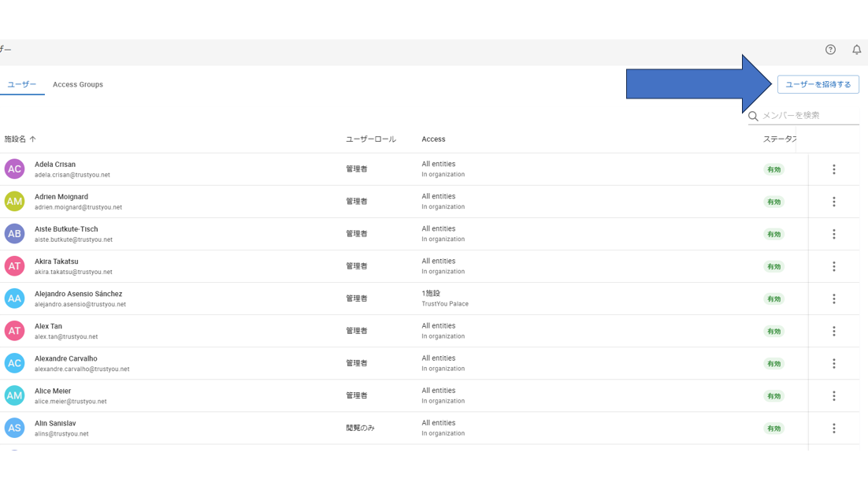Click the AC avatar of Alexandre Carvalho
This screenshot has width=868, height=486.
pos(14,363)
